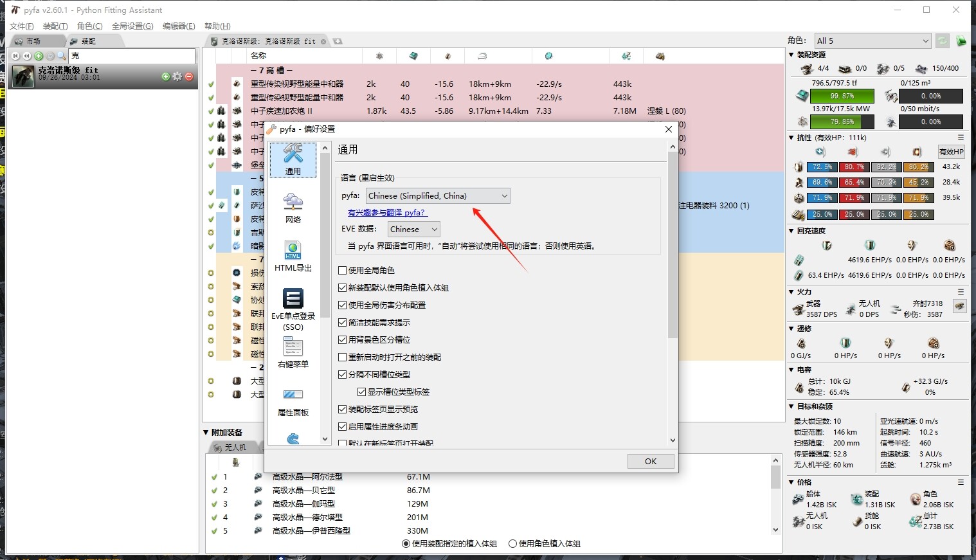Click the green 99.87% CPU usage bar

tap(842, 96)
